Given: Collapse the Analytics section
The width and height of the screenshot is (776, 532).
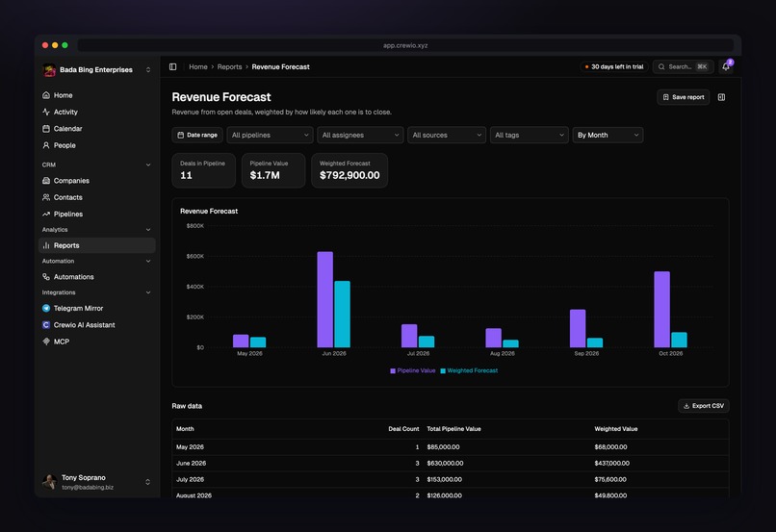Looking at the screenshot, I should click(x=148, y=230).
